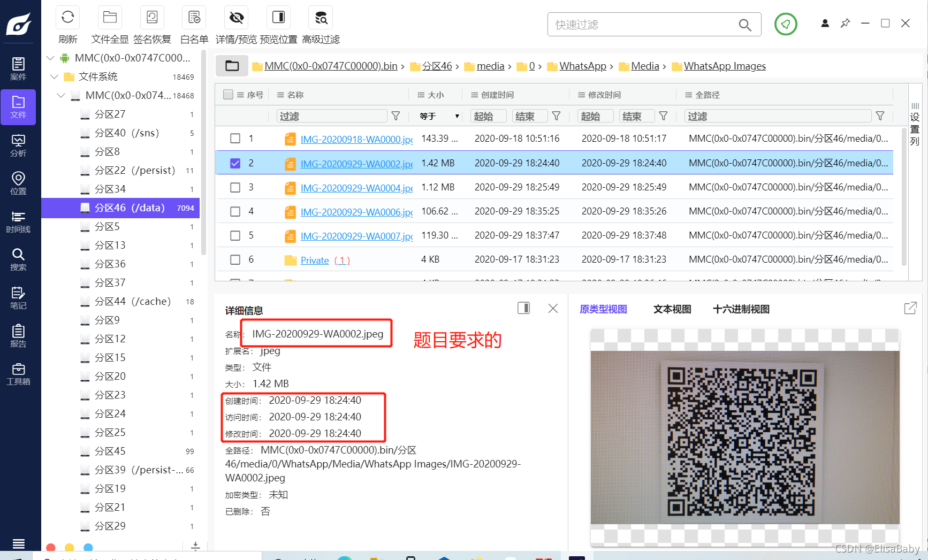Open the 分析 analysis sidebar section
The image size is (928, 560).
coord(18,145)
